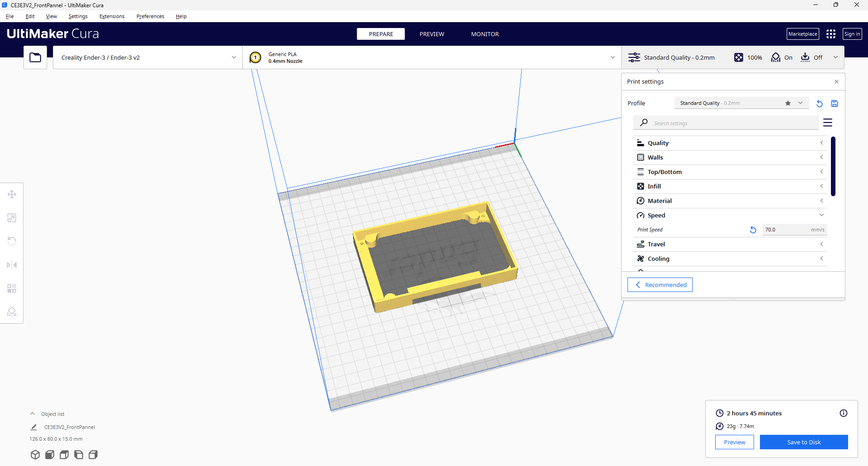The height and width of the screenshot is (466, 868).
Task: Select the Scale tool in left toolbar
Action: click(12, 218)
